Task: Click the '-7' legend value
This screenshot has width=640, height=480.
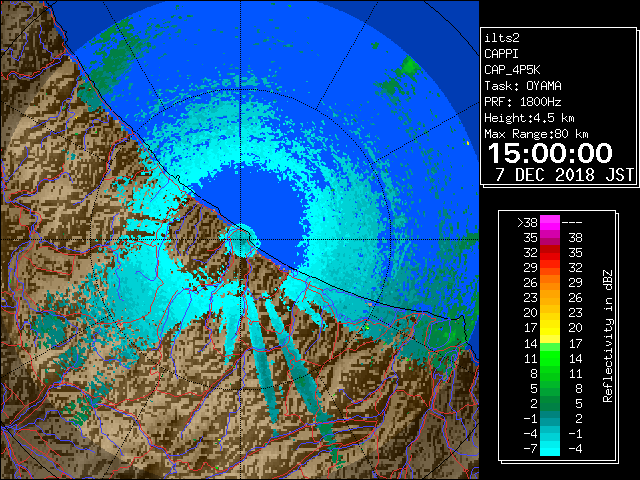Action: point(531,449)
